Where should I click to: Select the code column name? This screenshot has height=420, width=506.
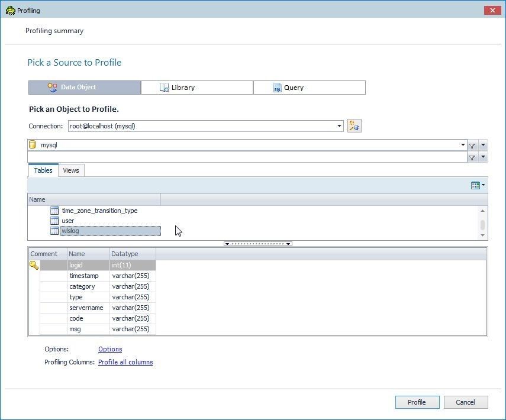click(x=76, y=318)
